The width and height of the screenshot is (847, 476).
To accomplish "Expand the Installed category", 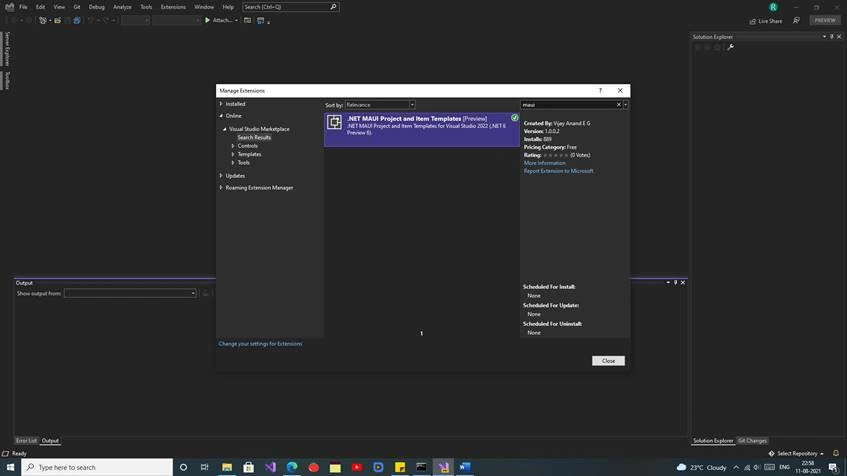I will [x=221, y=104].
